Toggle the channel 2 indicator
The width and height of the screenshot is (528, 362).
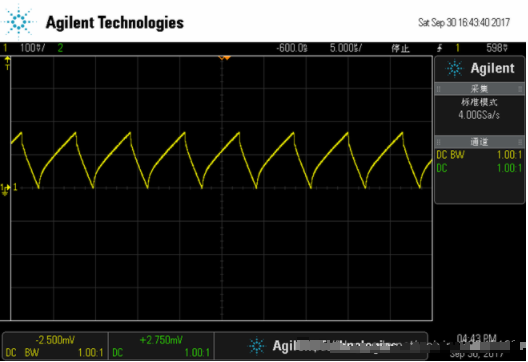click(60, 48)
